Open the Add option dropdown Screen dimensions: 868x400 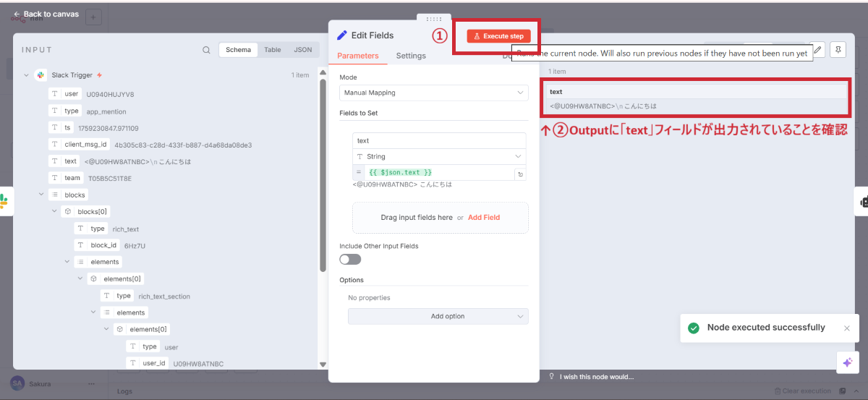[x=438, y=316]
